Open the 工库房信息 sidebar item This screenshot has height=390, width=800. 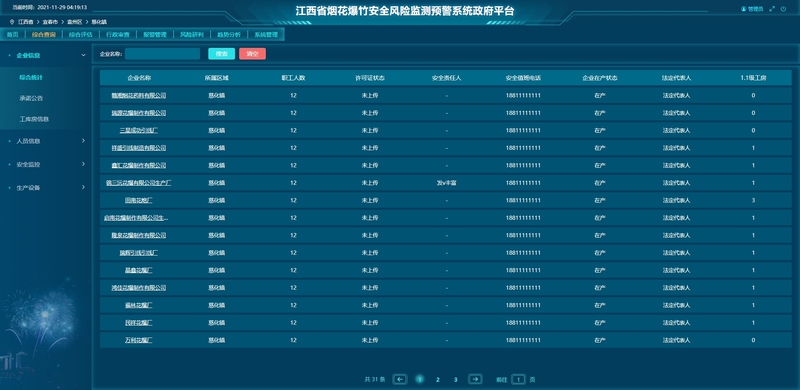(x=34, y=119)
